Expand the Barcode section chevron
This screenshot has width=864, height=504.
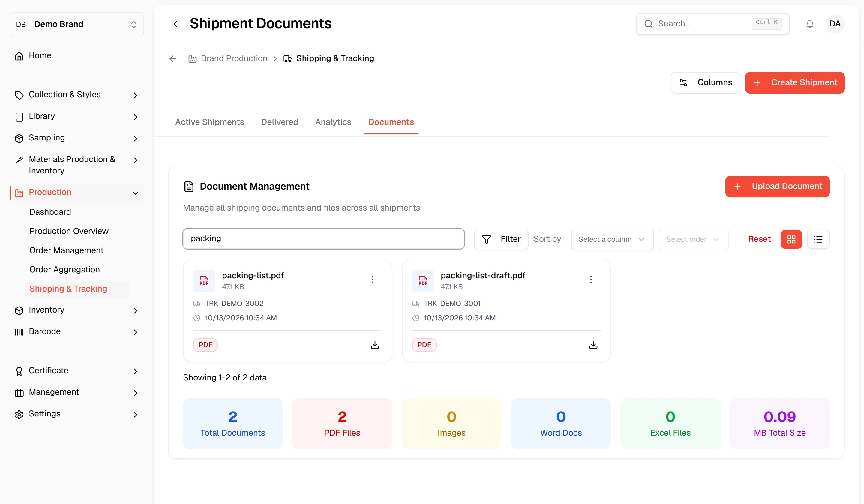coord(135,332)
